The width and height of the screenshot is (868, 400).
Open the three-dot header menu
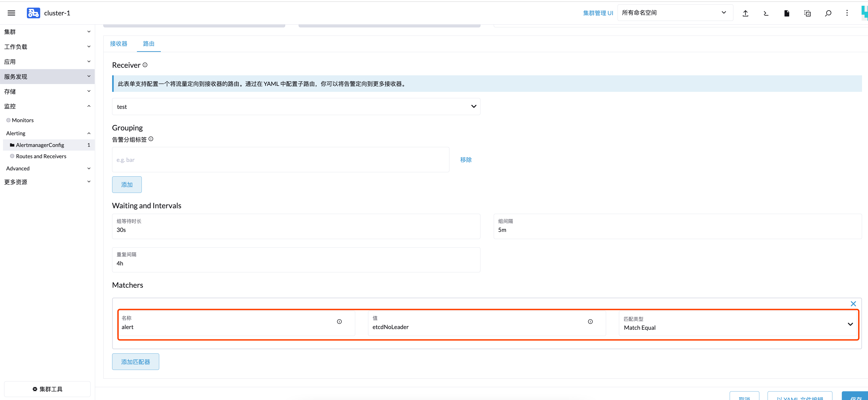point(847,13)
